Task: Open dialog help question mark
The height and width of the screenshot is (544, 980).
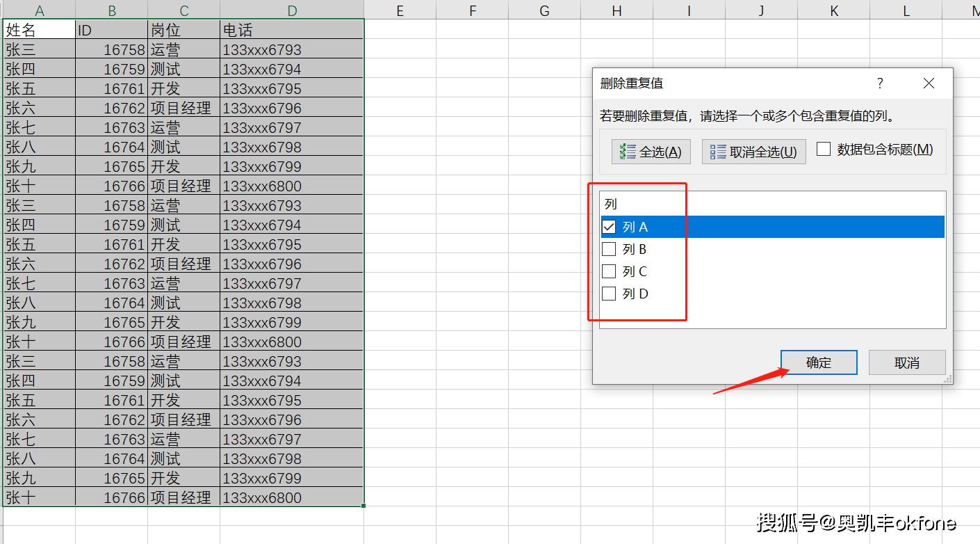Action: click(x=880, y=83)
